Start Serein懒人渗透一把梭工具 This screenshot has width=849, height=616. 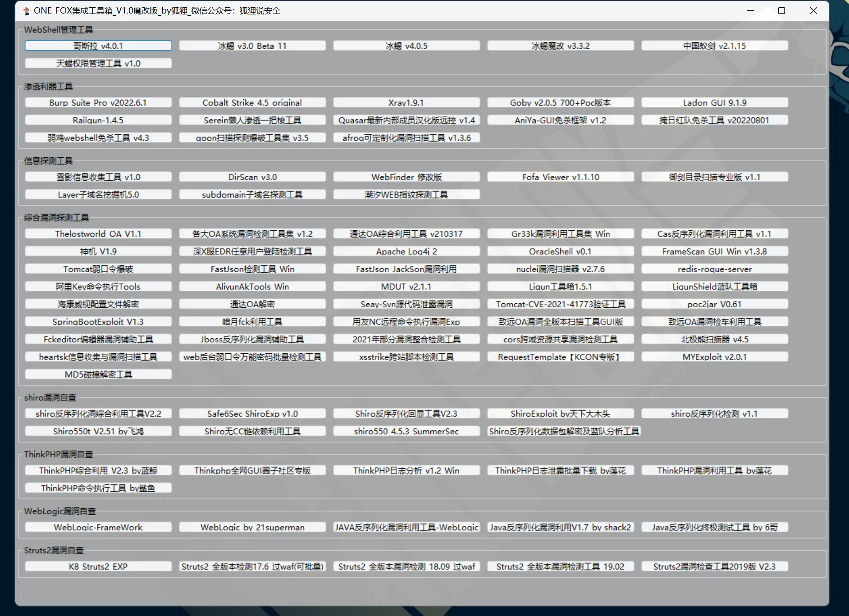pyautogui.click(x=252, y=120)
